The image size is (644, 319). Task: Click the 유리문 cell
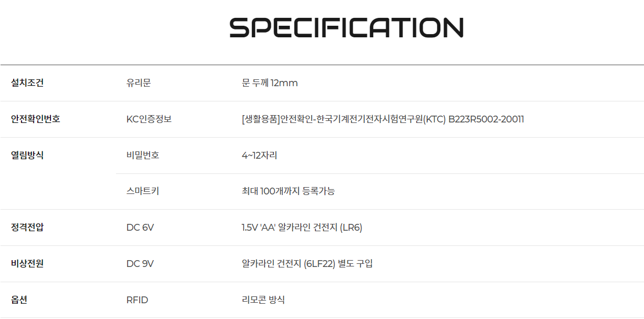pyautogui.click(x=139, y=83)
